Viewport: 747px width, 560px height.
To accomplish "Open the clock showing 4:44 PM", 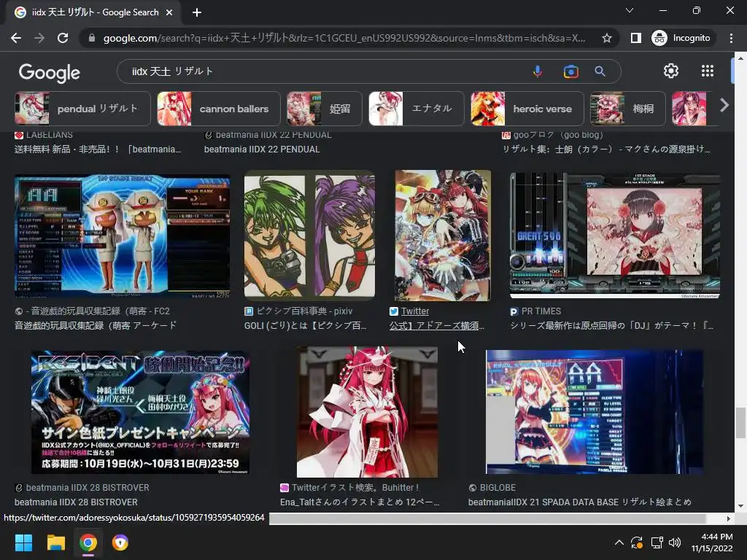I will [x=712, y=542].
